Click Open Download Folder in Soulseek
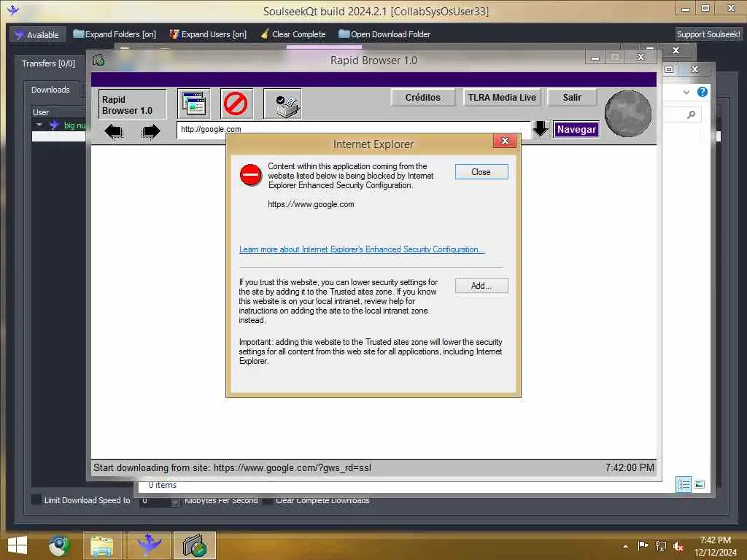 (x=384, y=34)
